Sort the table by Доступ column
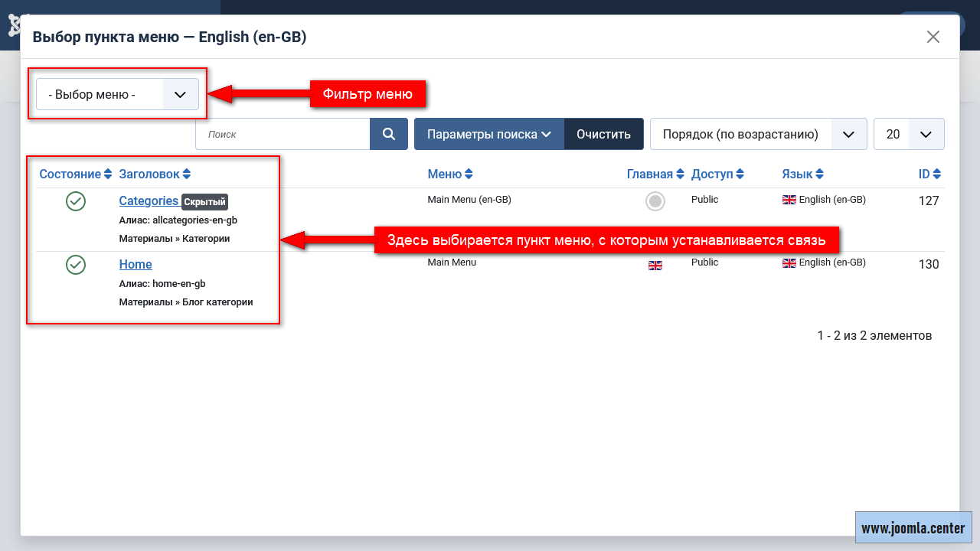980x551 pixels. coord(717,174)
